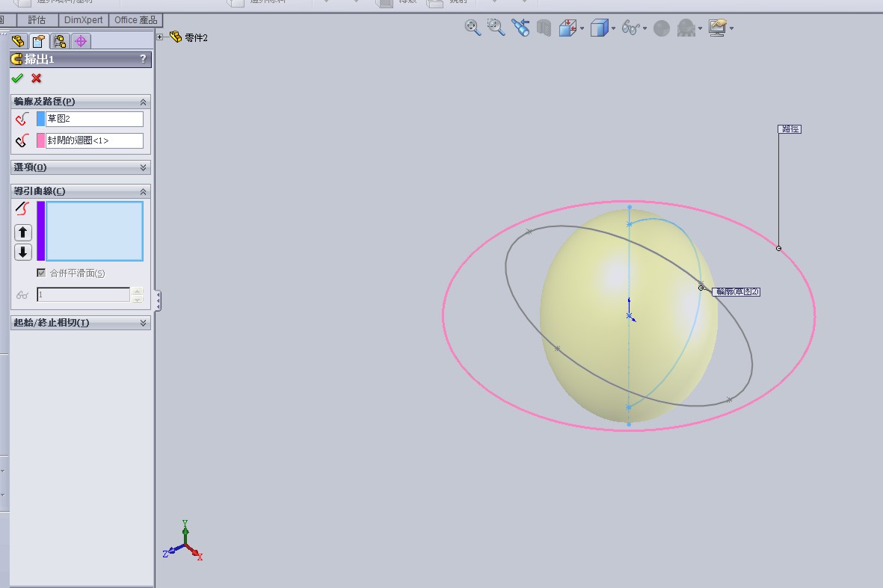
Task: Collapse 導引曲線 section
Action: pos(143,192)
